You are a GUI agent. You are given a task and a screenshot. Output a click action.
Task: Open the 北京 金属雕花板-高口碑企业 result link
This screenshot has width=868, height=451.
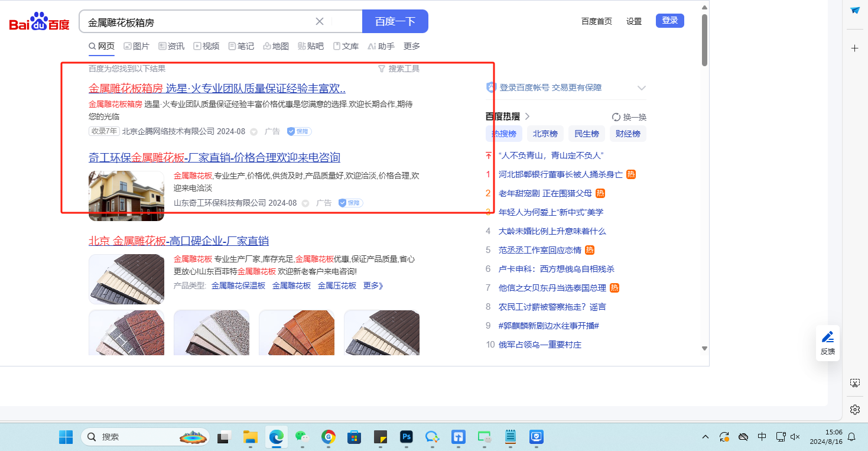coord(178,241)
